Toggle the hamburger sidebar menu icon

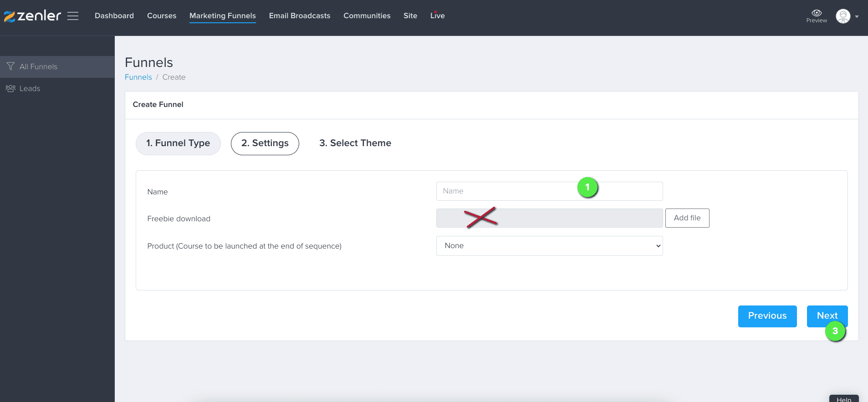pos(73,16)
